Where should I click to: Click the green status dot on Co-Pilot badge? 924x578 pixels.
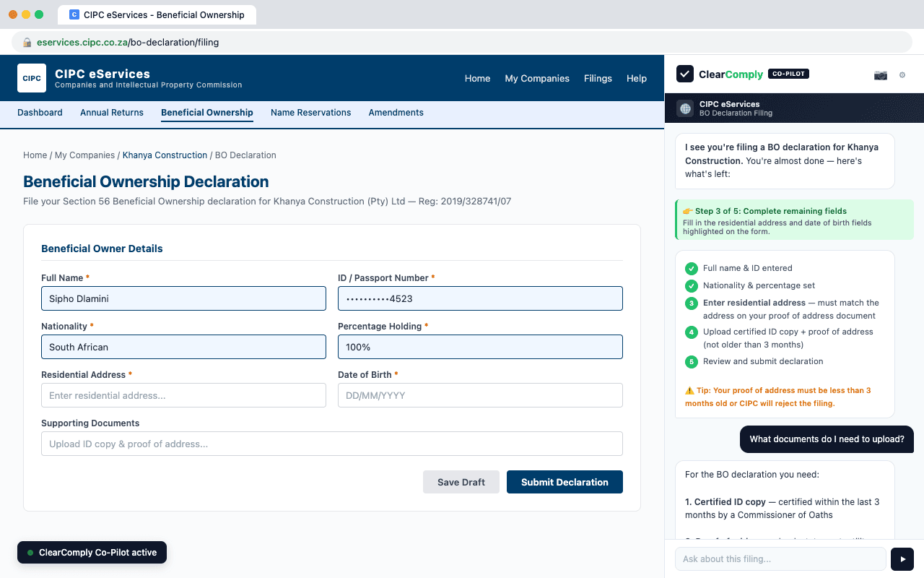coord(30,553)
